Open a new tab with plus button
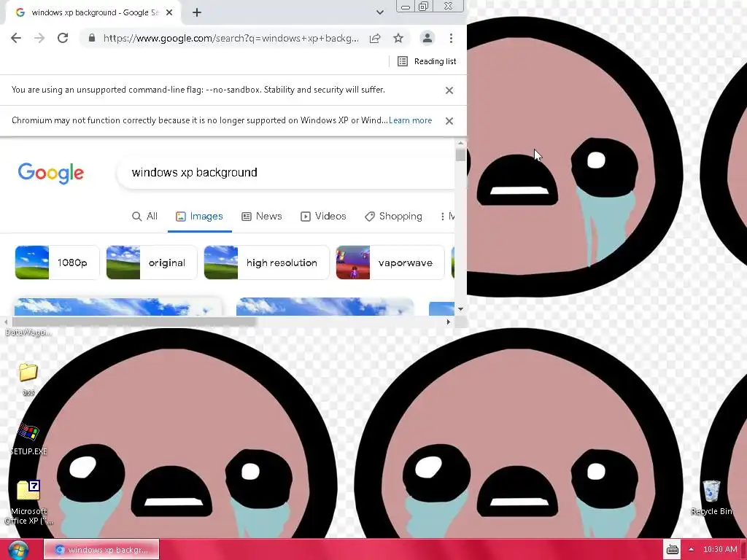Screen dimensions: 747x560 tap(197, 12)
